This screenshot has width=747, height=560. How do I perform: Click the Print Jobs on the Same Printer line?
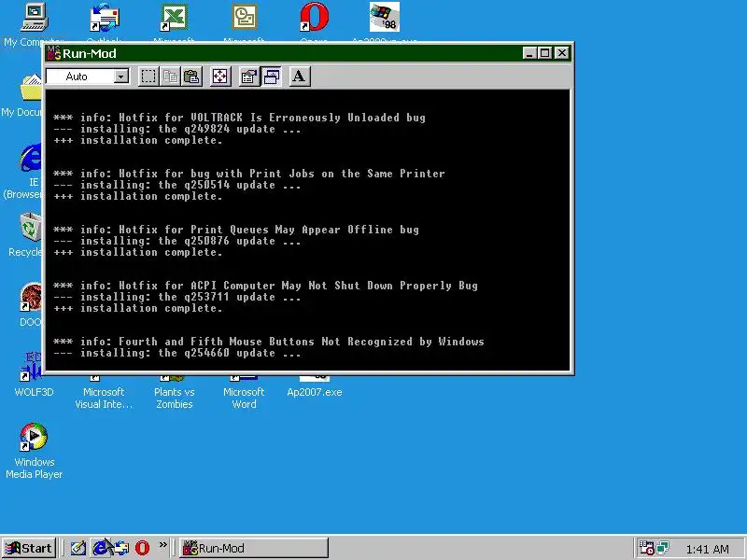click(249, 174)
